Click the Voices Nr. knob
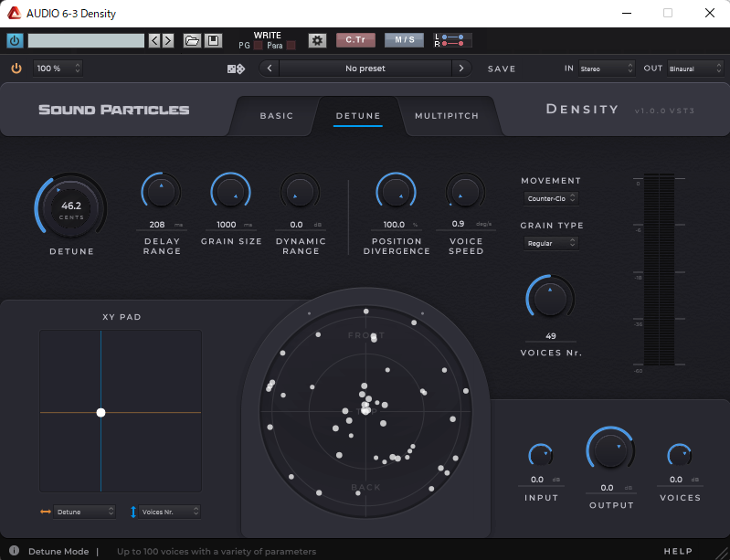 tap(550, 298)
